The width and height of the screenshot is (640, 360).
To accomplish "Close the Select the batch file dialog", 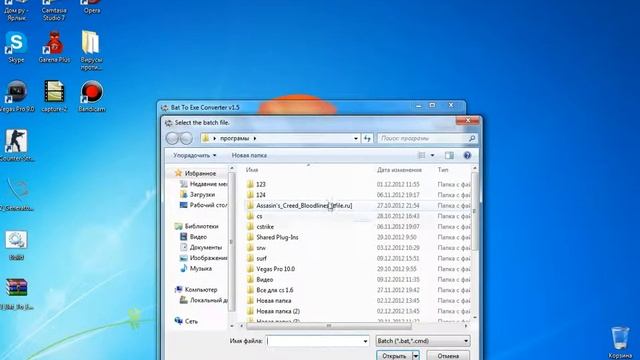I will coord(468,121).
